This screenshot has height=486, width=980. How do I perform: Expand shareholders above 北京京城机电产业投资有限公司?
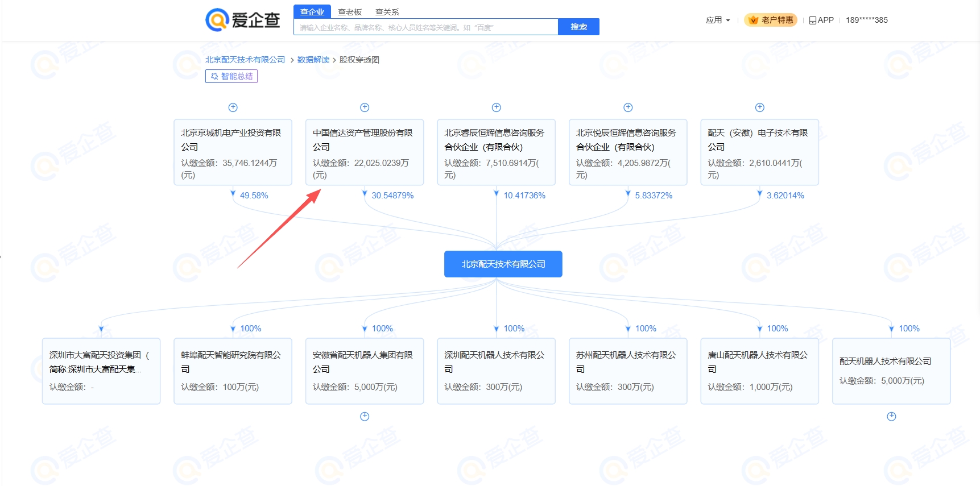pyautogui.click(x=233, y=107)
